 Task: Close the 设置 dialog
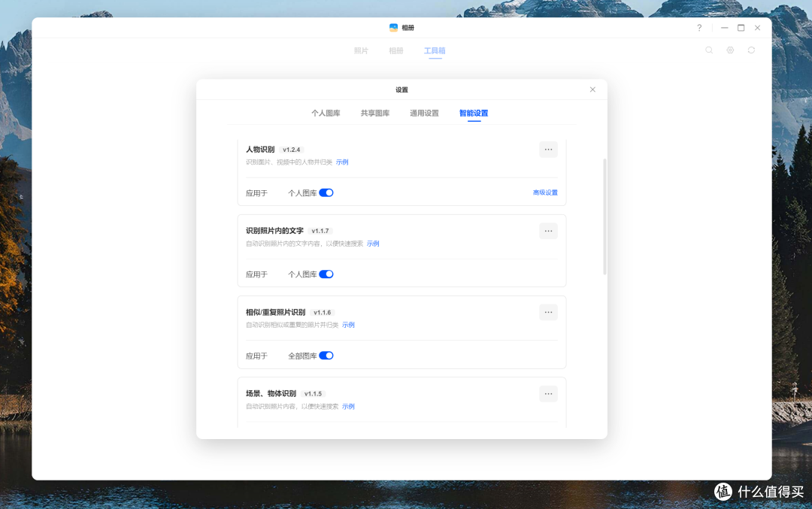click(592, 89)
